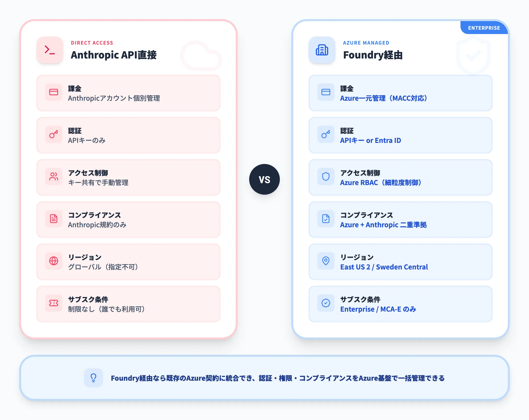Screen dimensions: 529x420
Task: Click the VS circle between the cards
Action: (264, 180)
